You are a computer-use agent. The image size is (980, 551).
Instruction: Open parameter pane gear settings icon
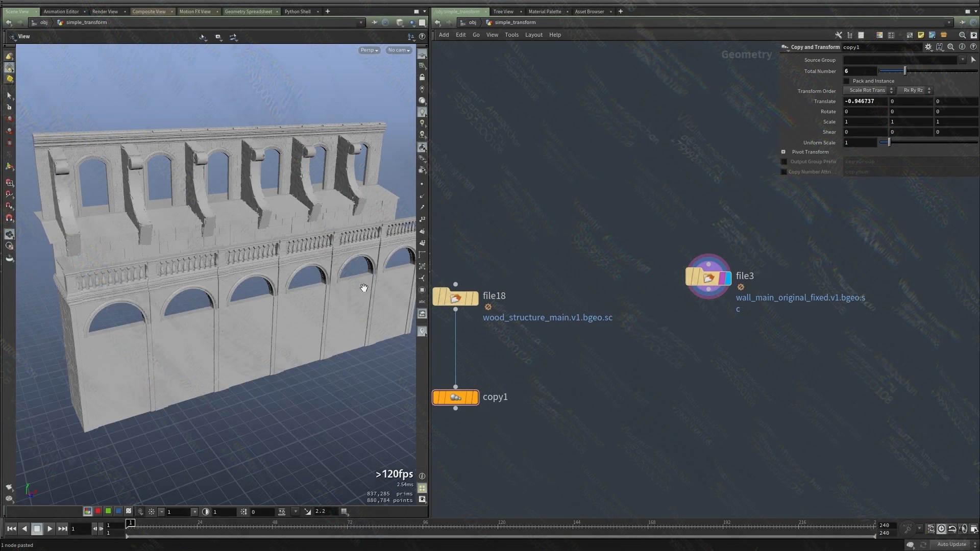(928, 47)
